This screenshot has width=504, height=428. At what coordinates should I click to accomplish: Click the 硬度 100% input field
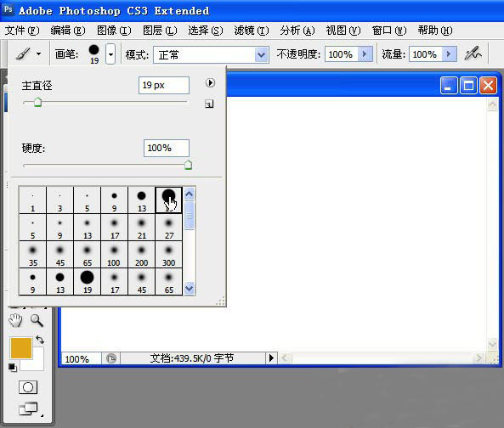click(167, 148)
